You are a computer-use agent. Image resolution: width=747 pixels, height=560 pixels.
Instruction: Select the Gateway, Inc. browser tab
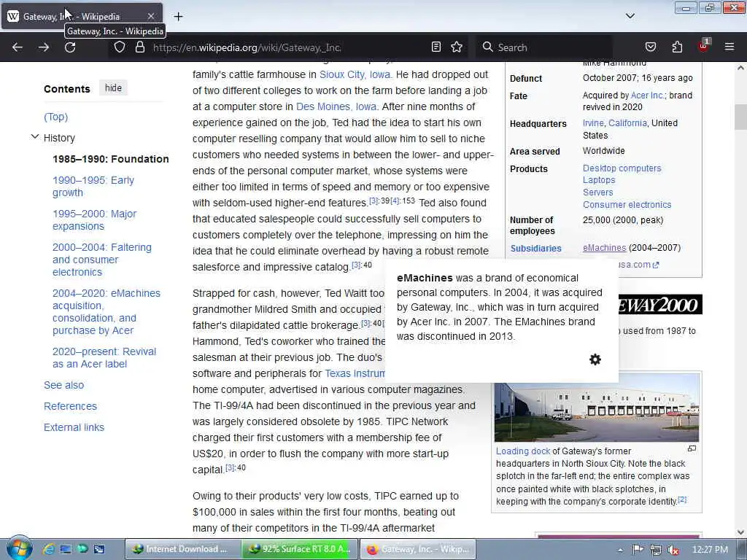point(82,16)
